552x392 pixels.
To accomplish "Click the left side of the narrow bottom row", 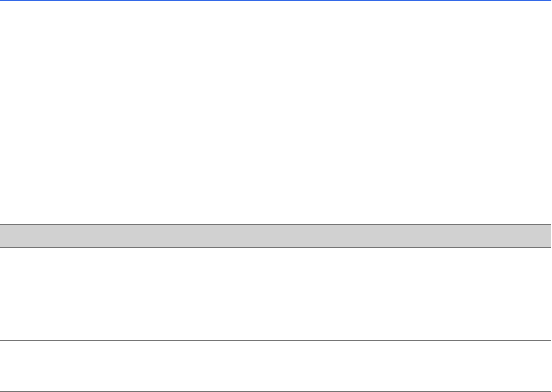I will click(x=26, y=366).
